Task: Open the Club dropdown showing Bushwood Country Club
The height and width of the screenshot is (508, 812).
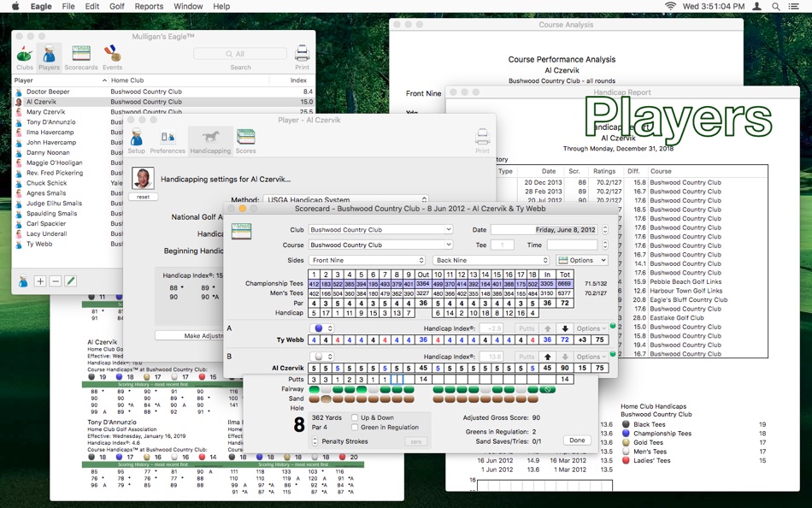Action: (380, 229)
